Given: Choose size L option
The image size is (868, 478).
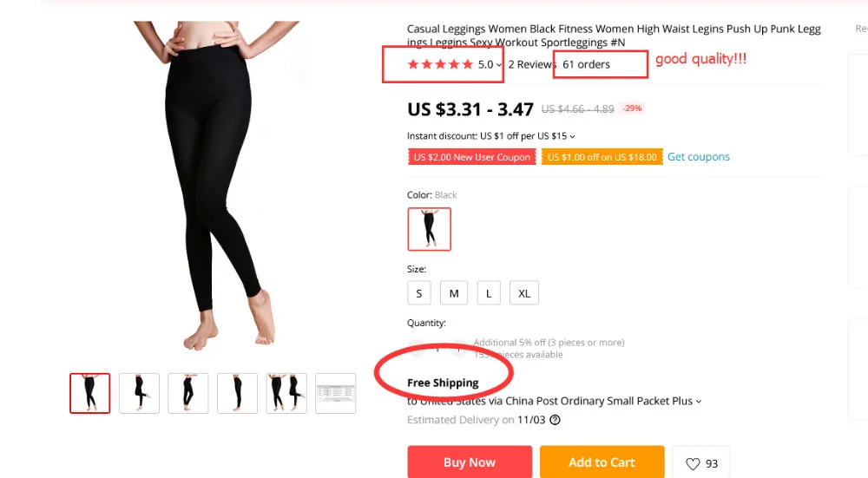Looking at the screenshot, I should coord(488,293).
